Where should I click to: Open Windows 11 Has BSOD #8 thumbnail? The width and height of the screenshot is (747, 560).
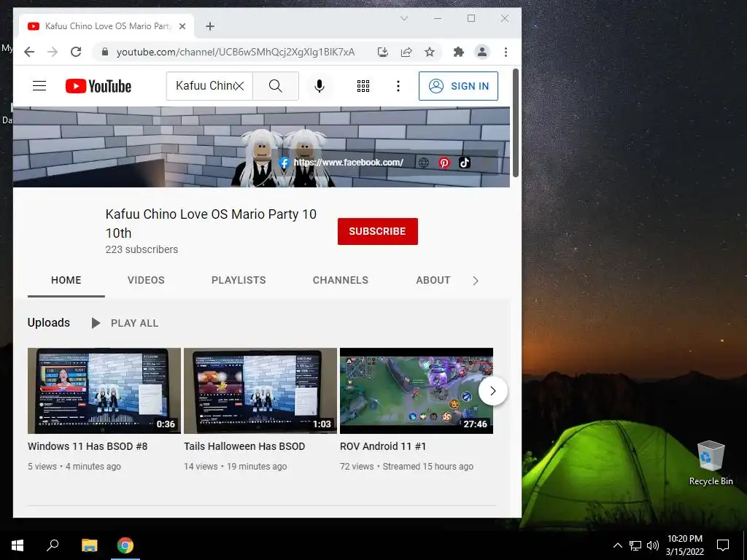(104, 391)
